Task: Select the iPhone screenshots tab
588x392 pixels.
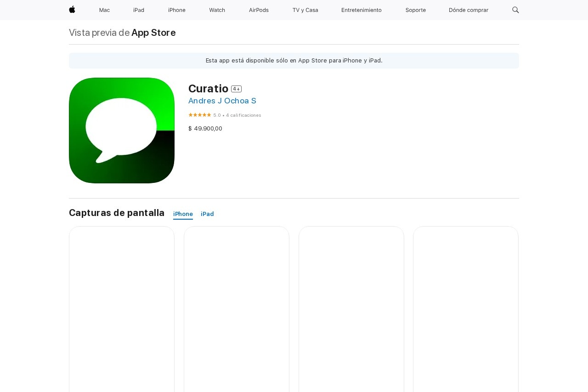Action: point(183,214)
